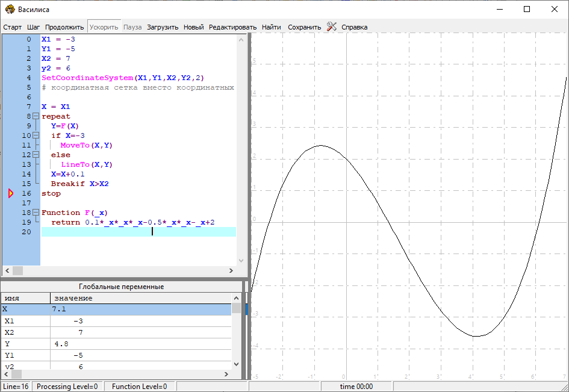Collapse the repeat block at line 8
This screenshot has height=392, width=569.
click(36, 116)
